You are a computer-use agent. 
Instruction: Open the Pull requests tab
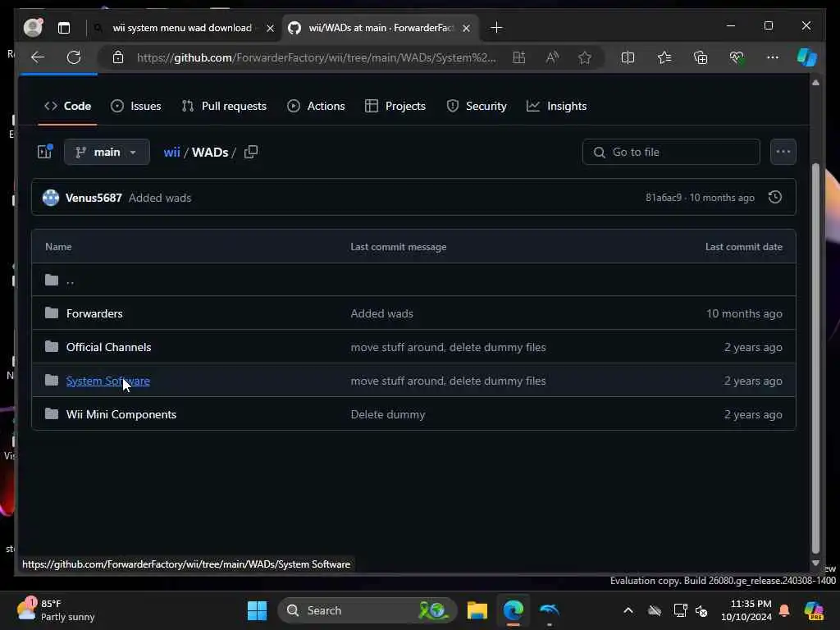224,106
